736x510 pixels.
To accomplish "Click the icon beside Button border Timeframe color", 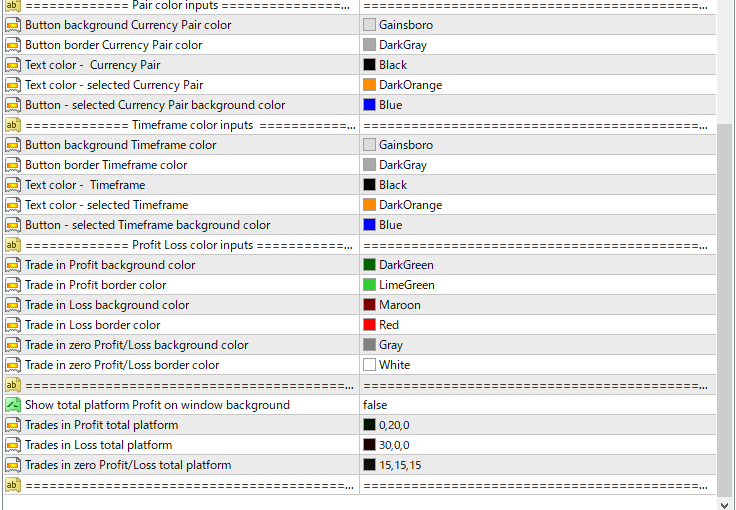I will pyautogui.click(x=13, y=165).
